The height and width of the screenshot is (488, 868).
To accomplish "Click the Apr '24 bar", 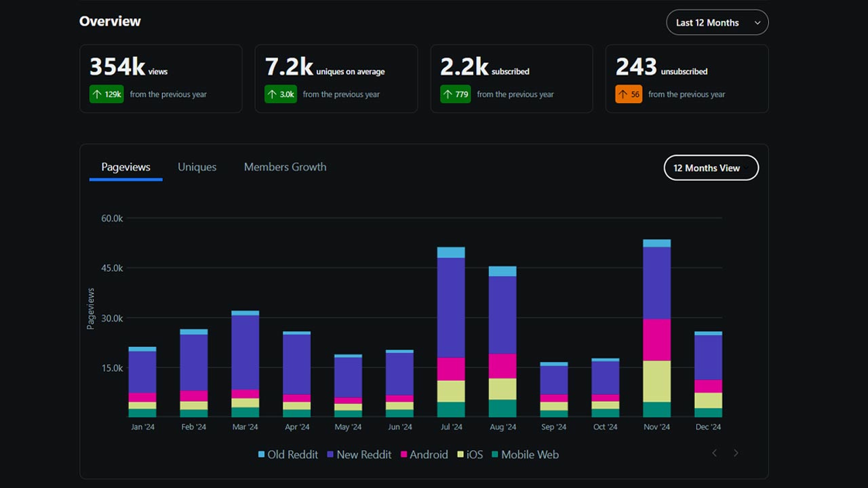I will 297,375.
